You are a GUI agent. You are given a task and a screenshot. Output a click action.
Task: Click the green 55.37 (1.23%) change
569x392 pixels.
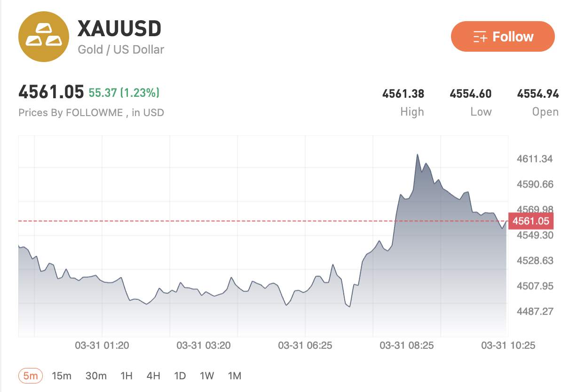124,93
